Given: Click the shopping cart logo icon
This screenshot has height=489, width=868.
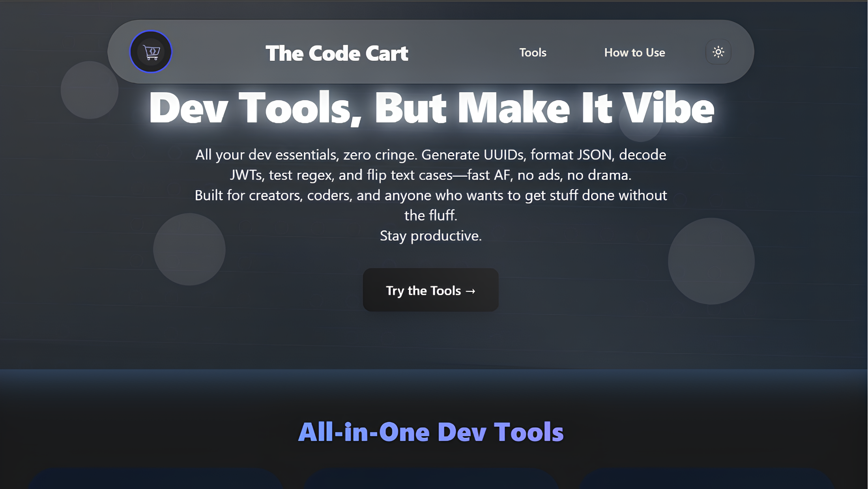Looking at the screenshot, I should (151, 52).
